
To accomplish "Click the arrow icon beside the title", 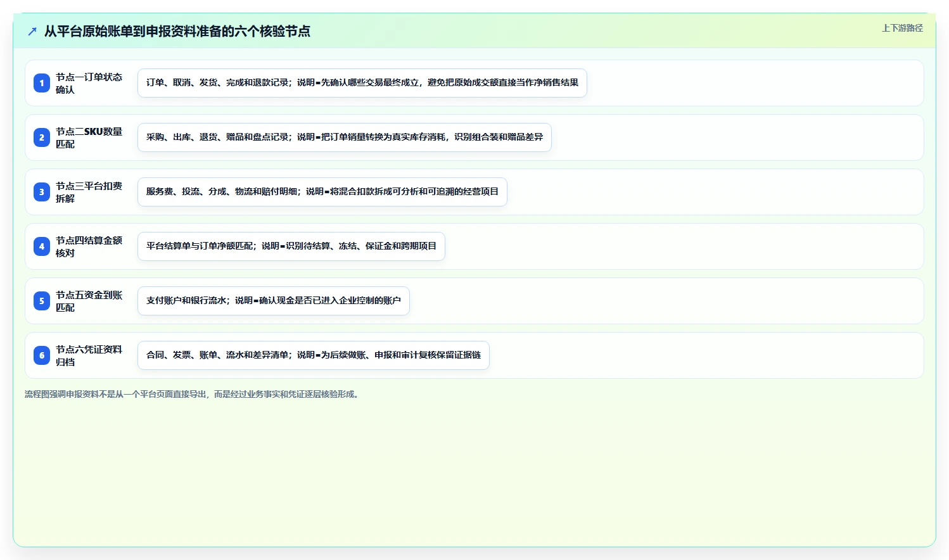I will (32, 31).
